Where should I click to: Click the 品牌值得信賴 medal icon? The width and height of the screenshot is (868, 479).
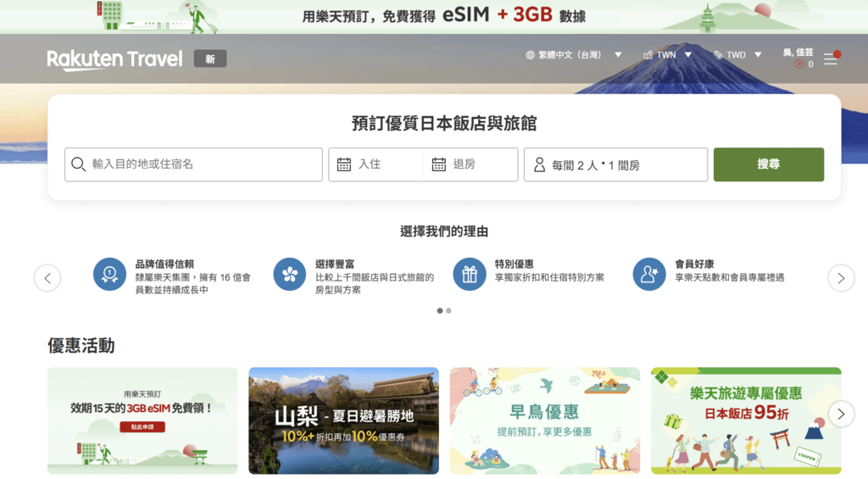pos(109,274)
